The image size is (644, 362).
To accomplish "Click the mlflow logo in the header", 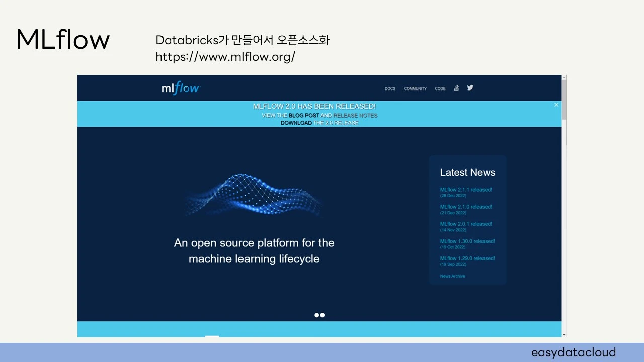I will click(181, 88).
